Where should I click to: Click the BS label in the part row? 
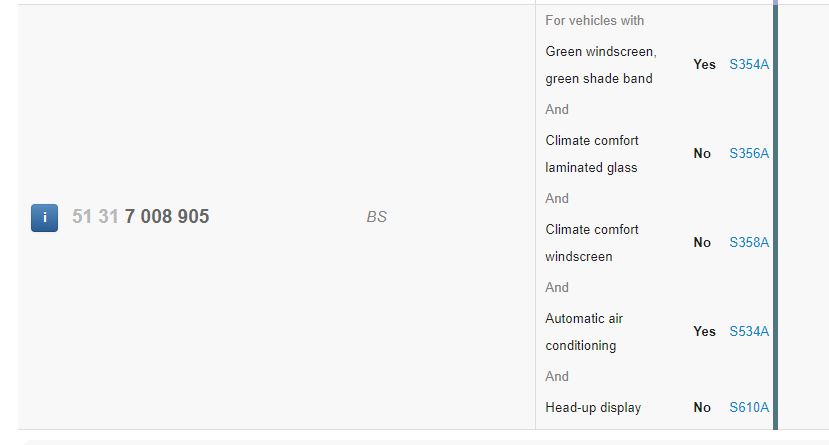(x=376, y=217)
